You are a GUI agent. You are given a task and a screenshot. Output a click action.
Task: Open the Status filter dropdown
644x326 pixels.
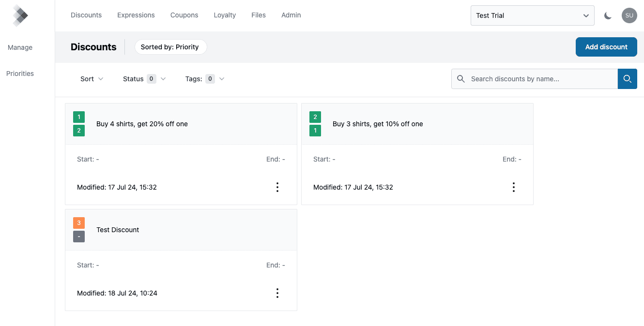(144, 79)
